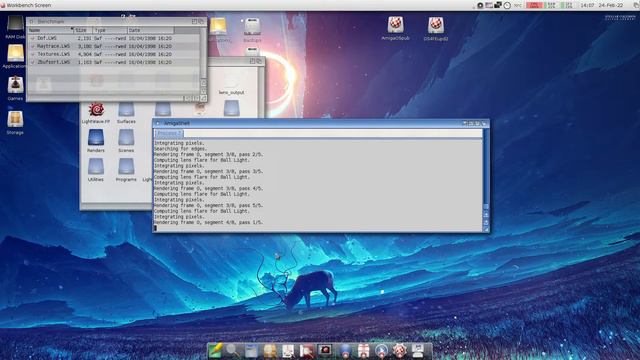The image size is (640, 360).
Task: Click the Boing ball gear icon in the dock
Action: [x=400, y=351]
